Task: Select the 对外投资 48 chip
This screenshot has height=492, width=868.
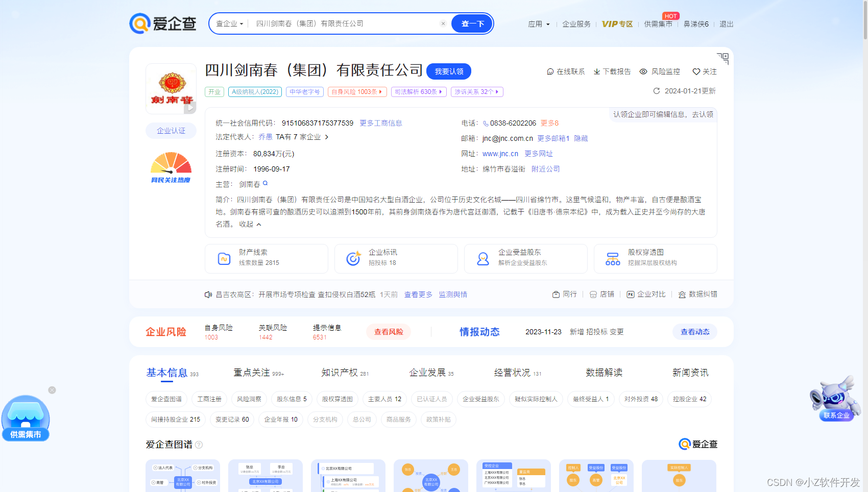Action: (x=641, y=399)
